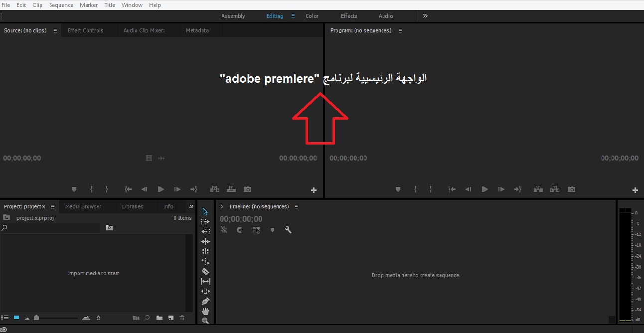Open the Color workspace
The height and width of the screenshot is (333, 644).
[312, 16]
